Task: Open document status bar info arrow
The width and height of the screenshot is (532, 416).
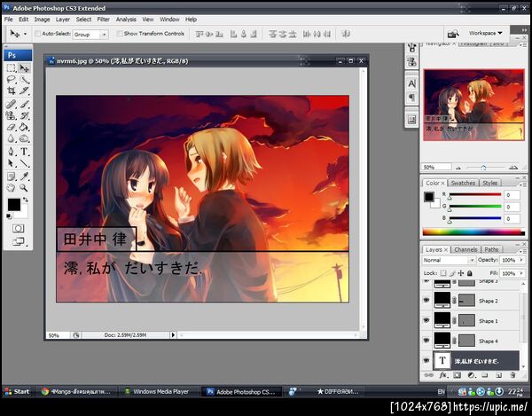Action: click(173, 335)
